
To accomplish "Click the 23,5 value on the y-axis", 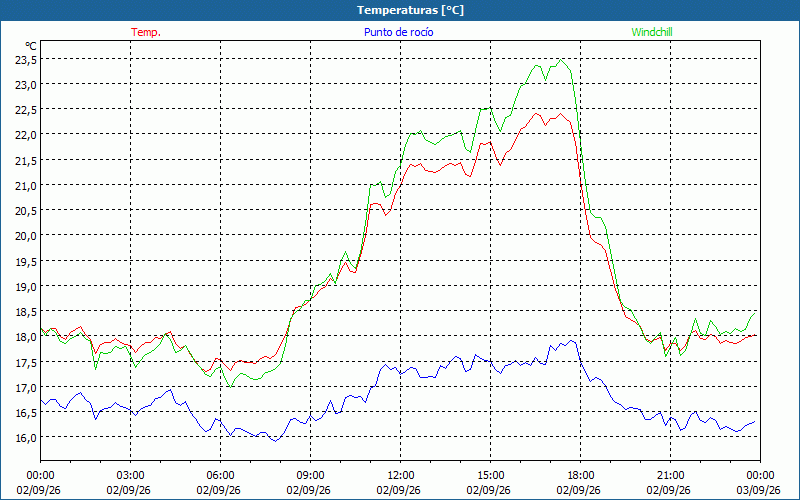I will pyautogui.click(x=27, y=60).
